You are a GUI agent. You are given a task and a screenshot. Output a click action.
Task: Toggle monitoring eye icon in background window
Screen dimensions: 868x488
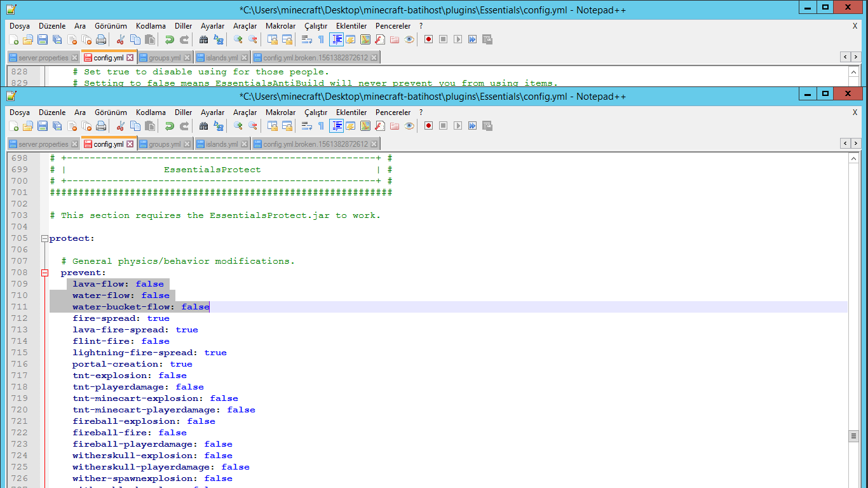click(409, 39)
